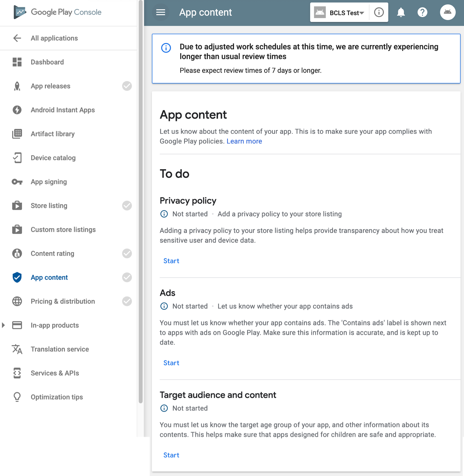
Task: Click the Device catalog icon
Action: (x=17, y=158)
